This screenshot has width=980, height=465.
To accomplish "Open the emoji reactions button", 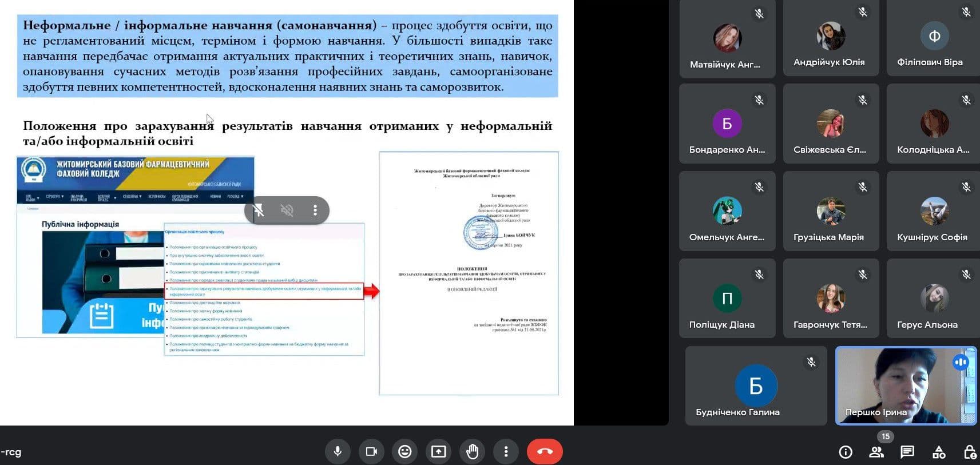I will click(x=405, y=452).
